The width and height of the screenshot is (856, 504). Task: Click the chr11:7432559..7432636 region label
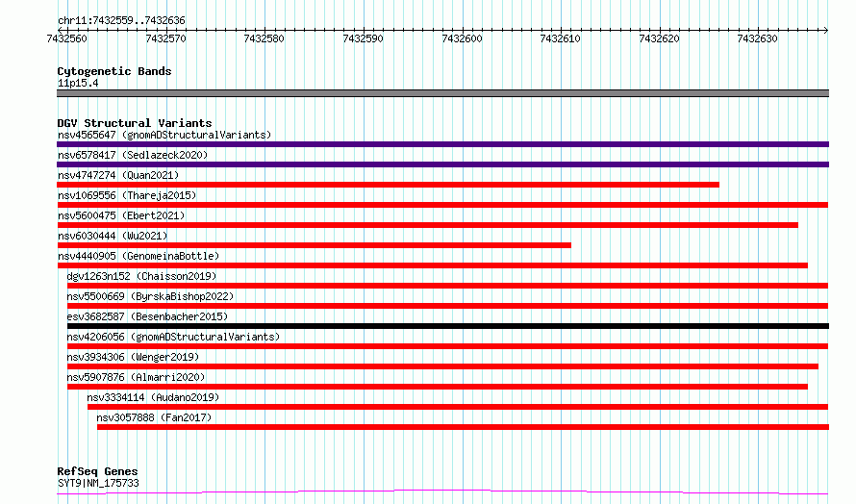click(121, 21)
